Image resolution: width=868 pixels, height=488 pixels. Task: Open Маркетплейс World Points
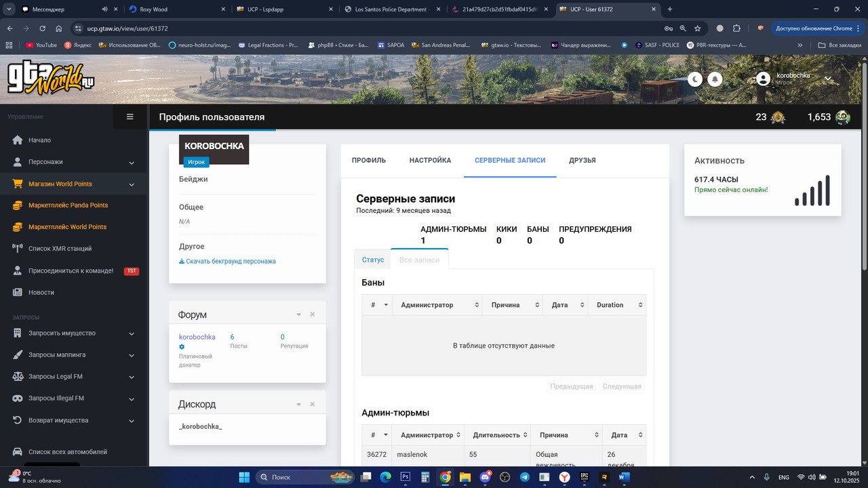coord(67,227)
